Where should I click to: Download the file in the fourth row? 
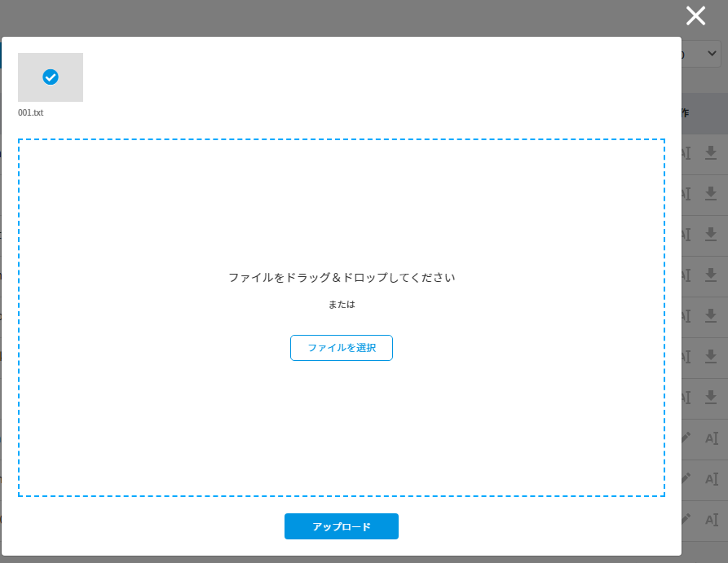tap(711, 275)
